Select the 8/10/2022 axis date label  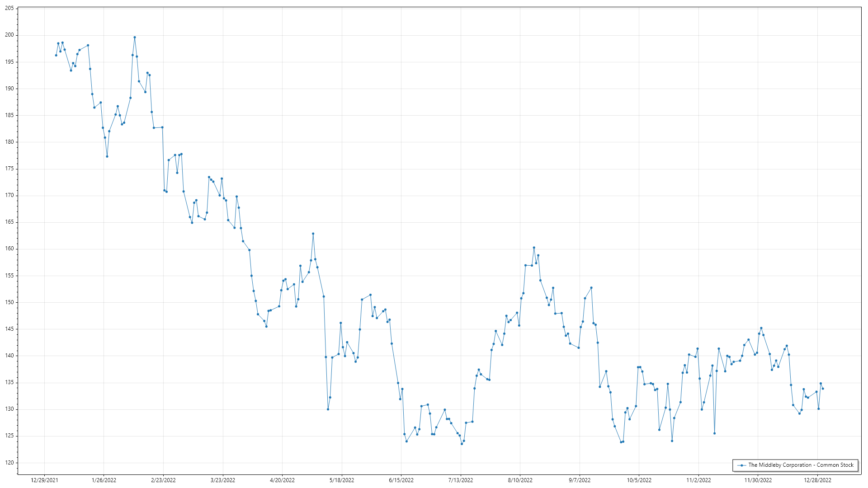pos(520,480)
